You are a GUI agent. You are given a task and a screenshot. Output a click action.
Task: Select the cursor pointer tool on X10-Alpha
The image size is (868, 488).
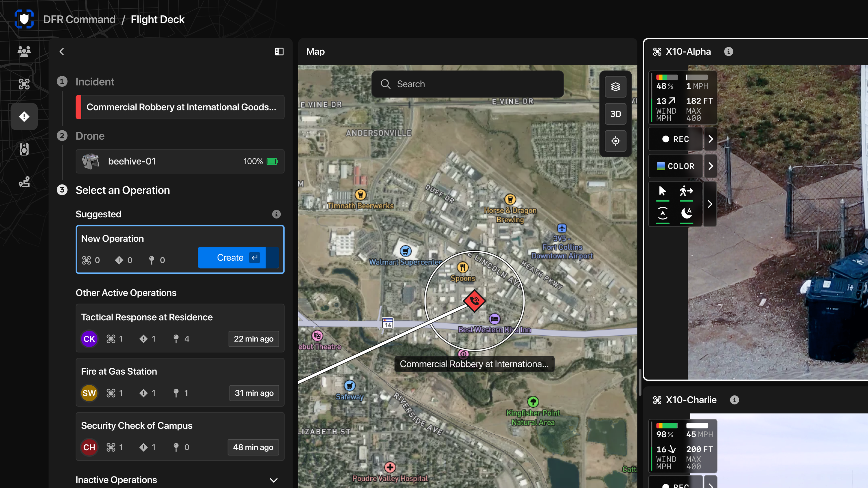pyautogui.click(x=663, y=191)
